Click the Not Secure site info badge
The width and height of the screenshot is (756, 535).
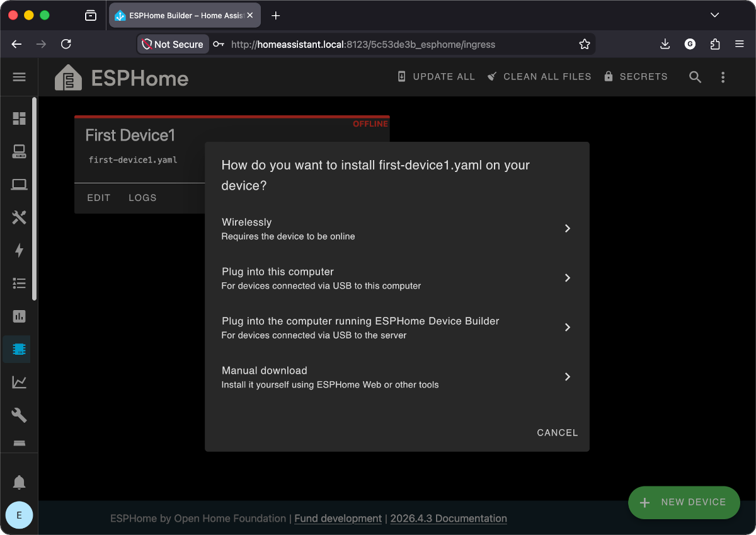[x=173, y=44]
